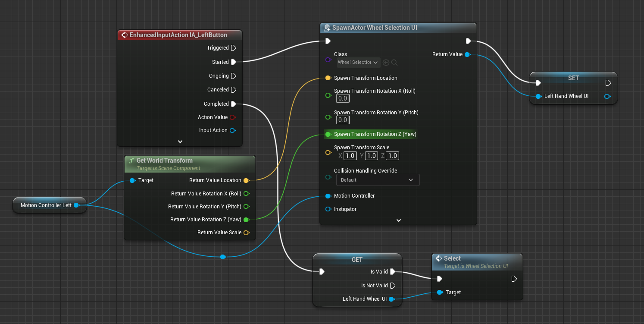The image size is (644, 324).
Task: Open the Collision Handling Override dropdown
Action: (377, 180)
